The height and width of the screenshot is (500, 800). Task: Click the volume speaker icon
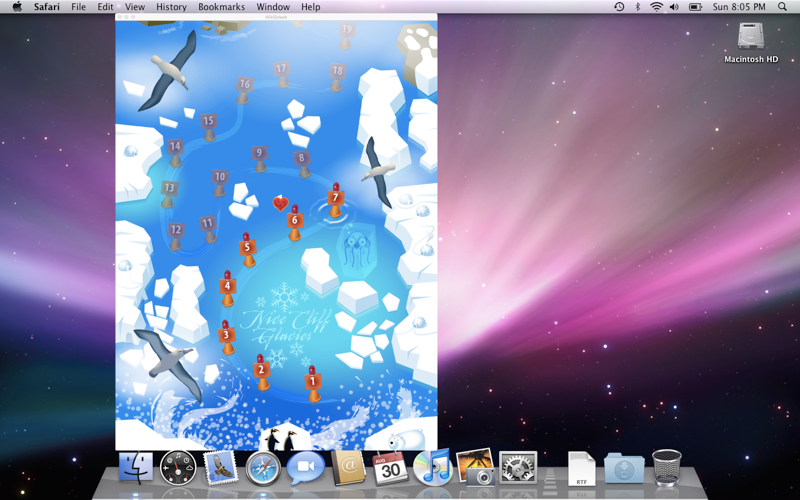tap(674, 7)
